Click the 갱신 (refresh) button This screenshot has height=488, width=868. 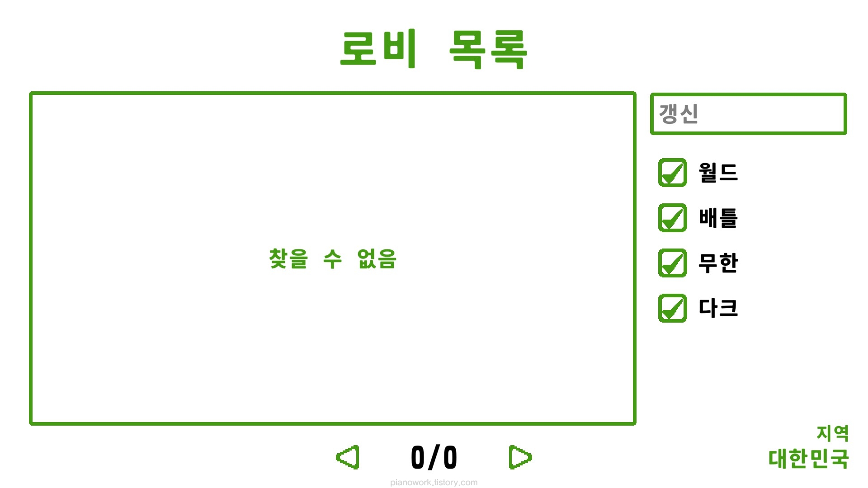(750, 114)
